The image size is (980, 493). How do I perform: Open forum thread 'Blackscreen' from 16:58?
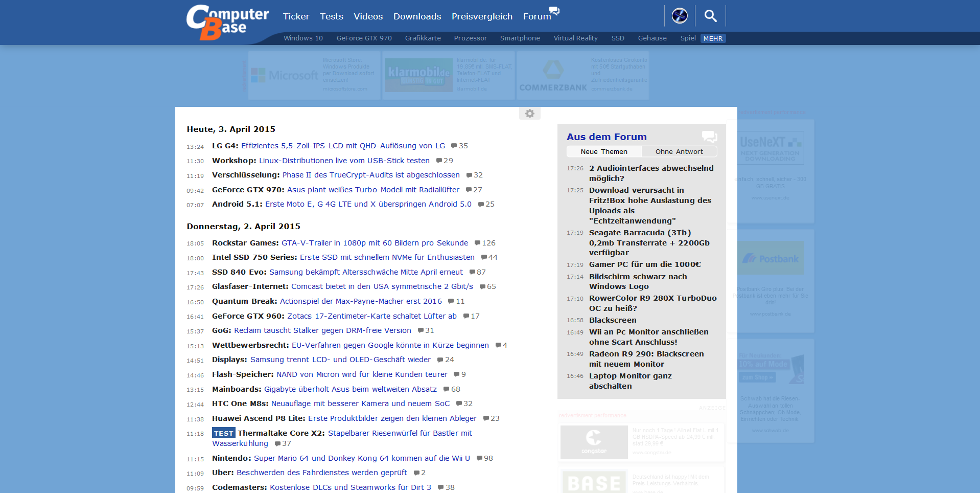[x=613, y=320]
